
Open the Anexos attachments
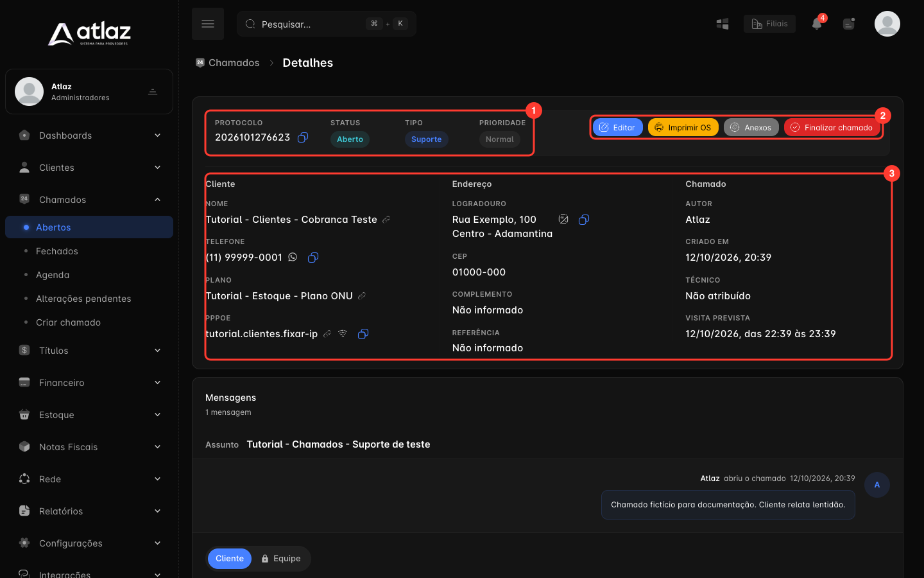point(751,127)
